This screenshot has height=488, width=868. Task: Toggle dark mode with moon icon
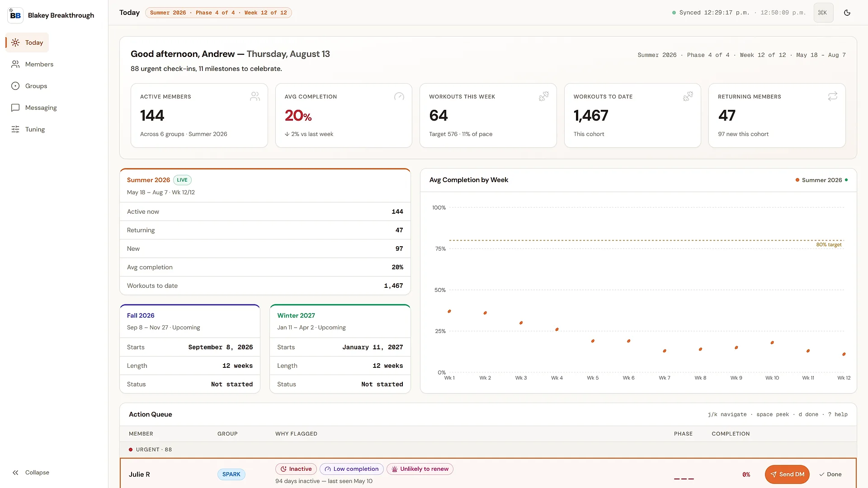847,13
